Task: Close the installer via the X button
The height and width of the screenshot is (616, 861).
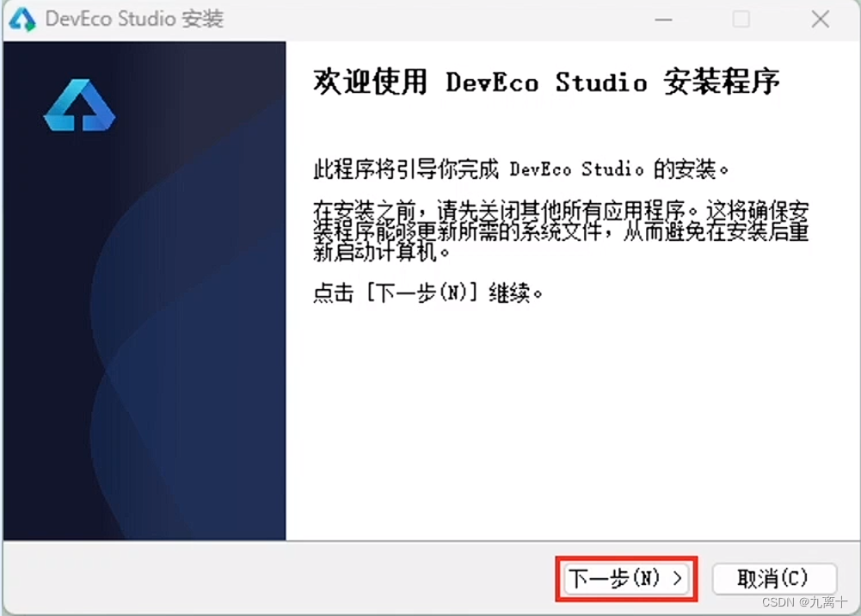Action: (x=820, y=18)
